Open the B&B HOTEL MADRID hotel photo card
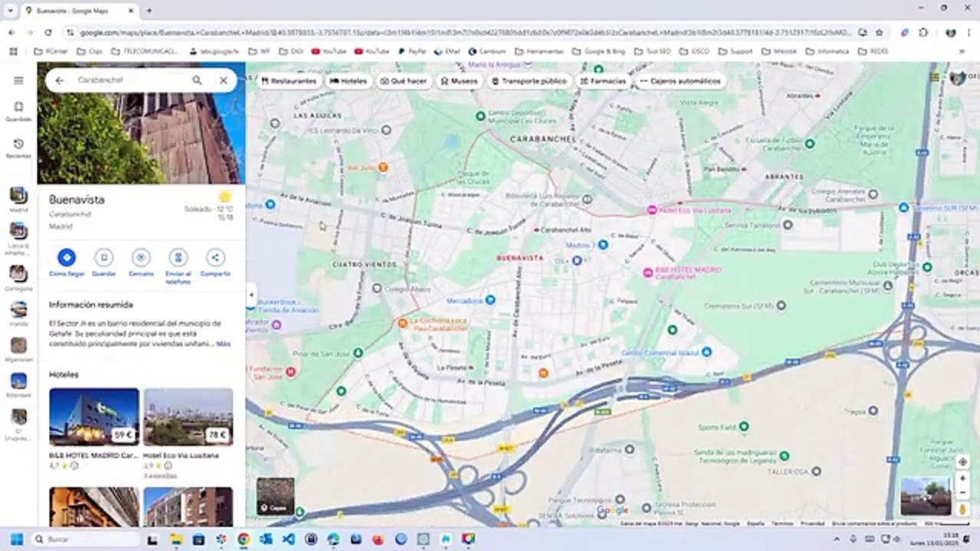The height and width of the screenshot is (551, 980). [94, 417]
